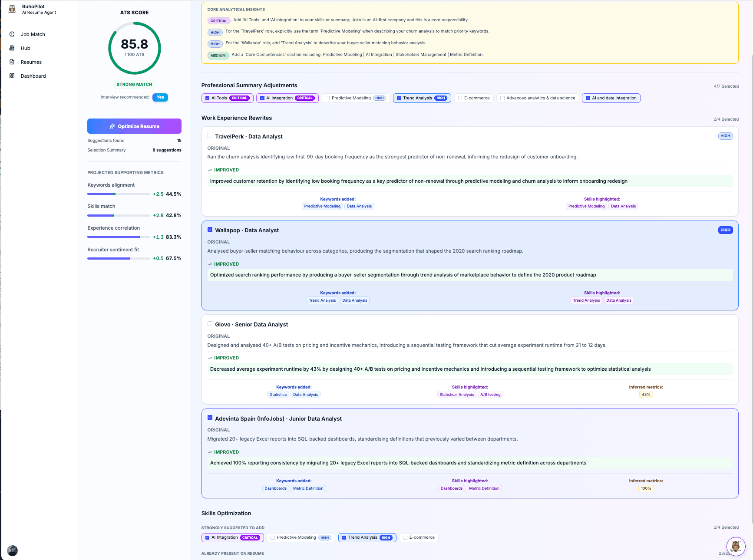The height and width of the screenshot is (560, 753).
Task: Click the Yes interview recommended badge
Action: 160,97
